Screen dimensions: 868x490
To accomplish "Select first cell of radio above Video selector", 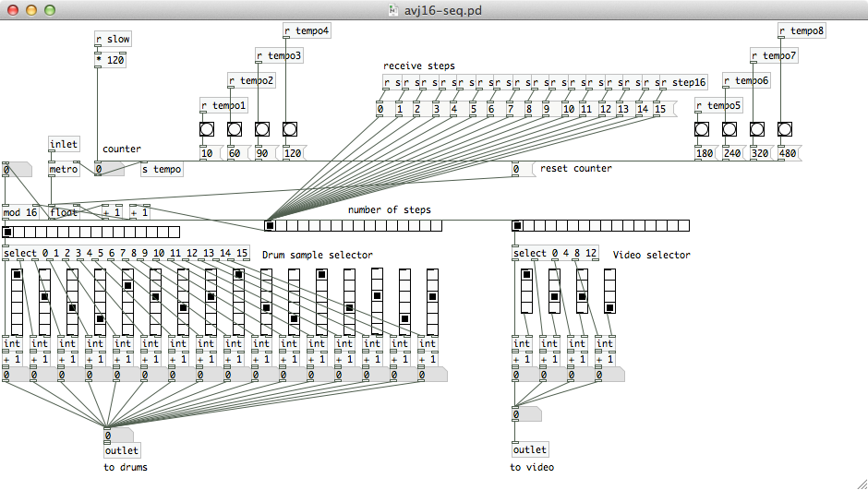I will pos(517,225).
